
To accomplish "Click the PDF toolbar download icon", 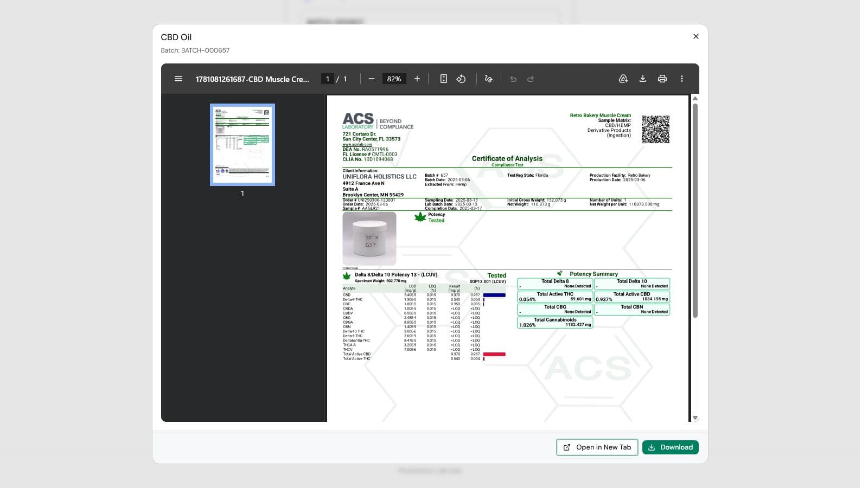I will pos(643,79).
